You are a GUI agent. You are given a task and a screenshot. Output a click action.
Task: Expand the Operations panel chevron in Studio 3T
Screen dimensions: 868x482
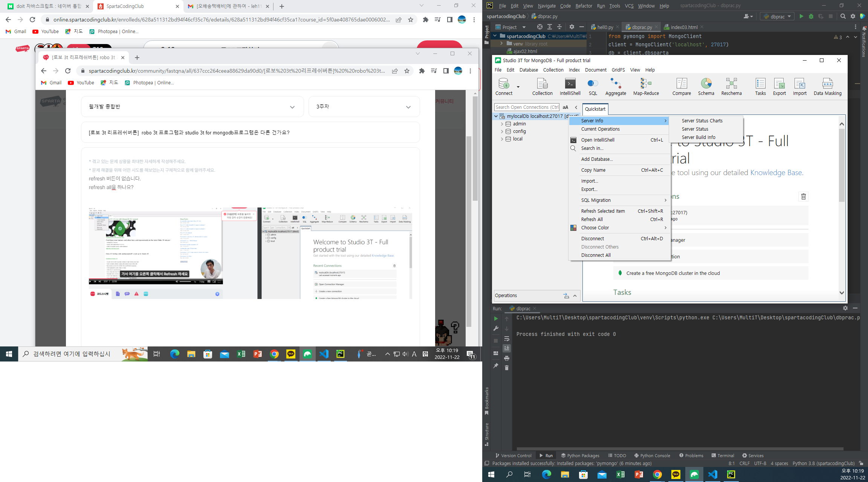click(x=575, y=296)
